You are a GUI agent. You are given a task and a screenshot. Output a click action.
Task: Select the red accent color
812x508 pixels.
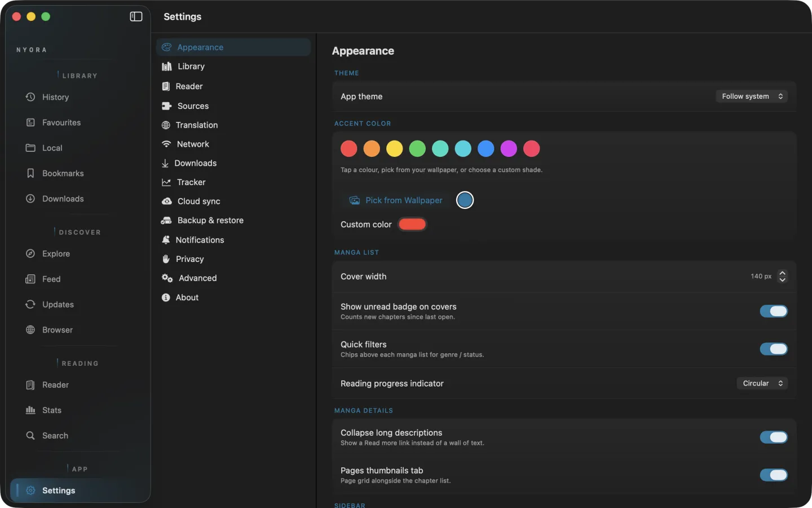click(349, 149)
